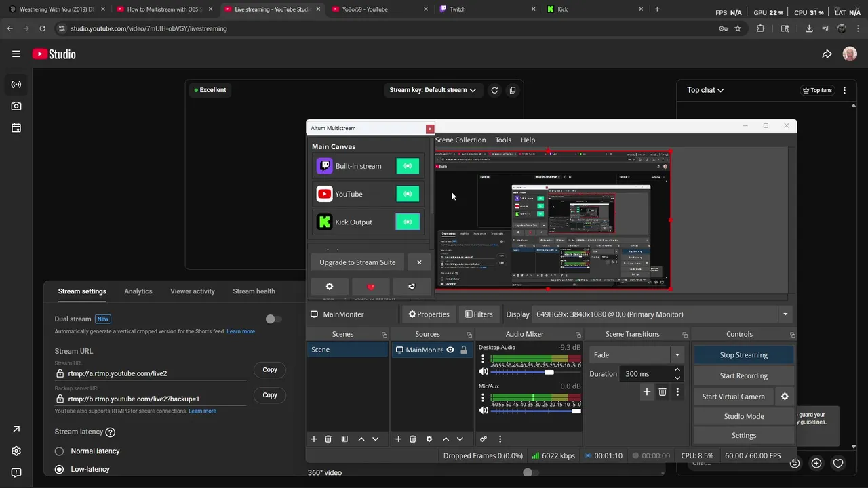Expand the Stream key Default stream dropdown
This screenshot has width=868, height=488.
[x=433, y=90]
